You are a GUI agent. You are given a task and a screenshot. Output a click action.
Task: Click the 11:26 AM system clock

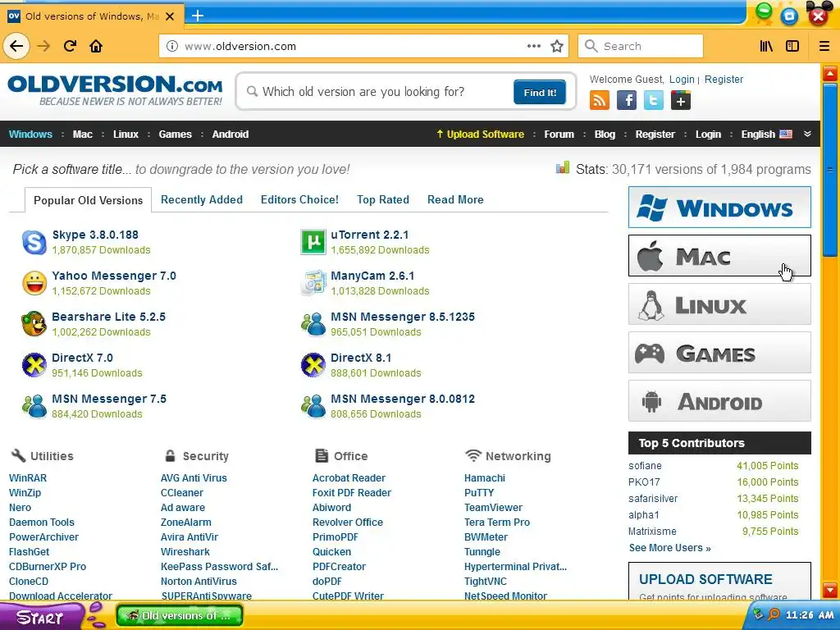click(x=810, y=615)
